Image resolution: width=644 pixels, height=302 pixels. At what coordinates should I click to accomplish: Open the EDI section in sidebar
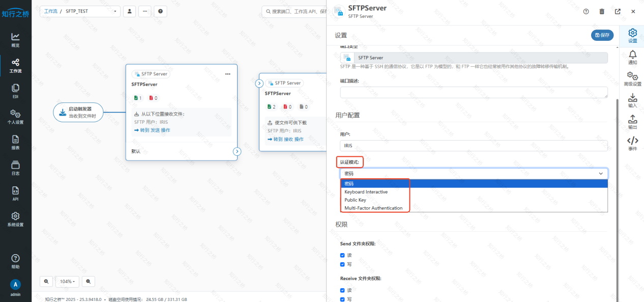[x=15, y=91]
